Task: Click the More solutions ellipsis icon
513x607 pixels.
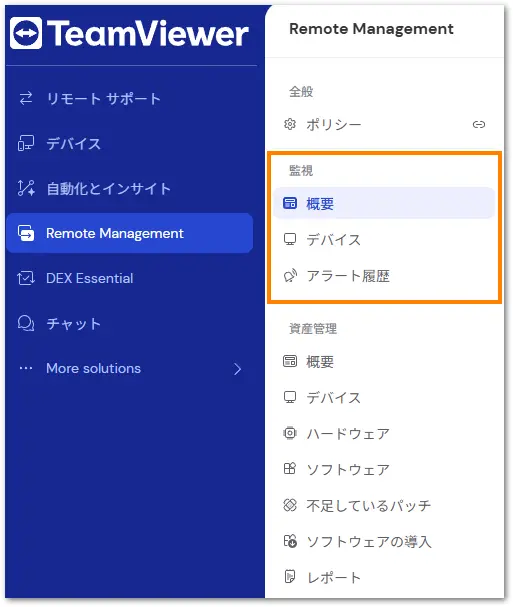Action: [26, 368]
